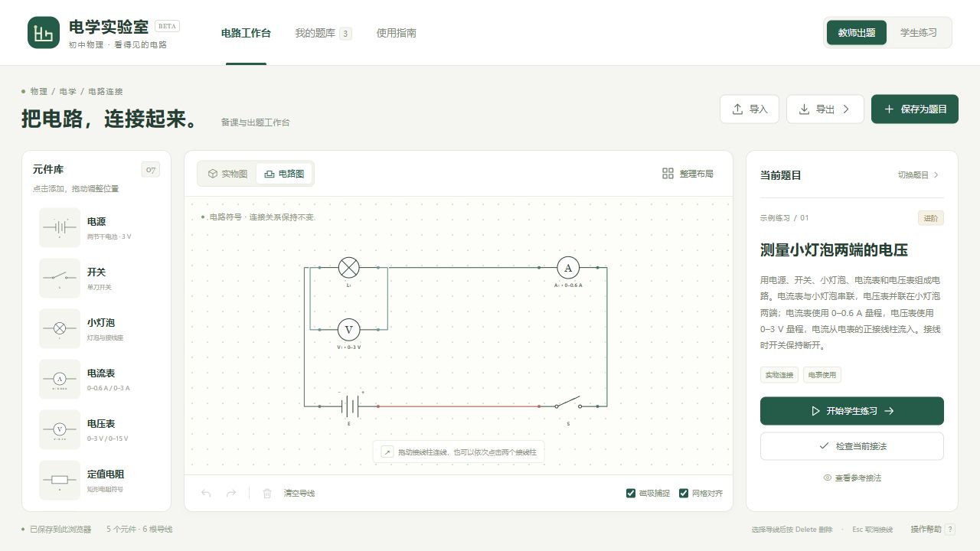The width and height of the screenshot is (980, 551).
Task: Click 检查当前接法 button
Action: 852,446
